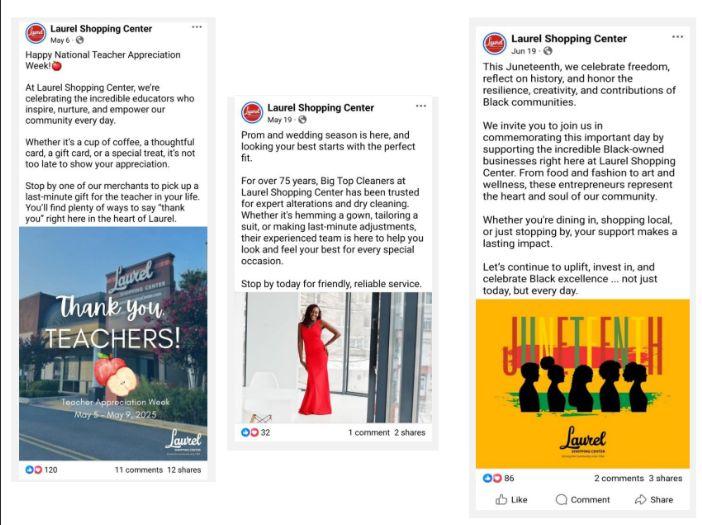Click the reaction icons showing 32 reactions
This screenshot has width=702, height=525.
coord(250,432)
